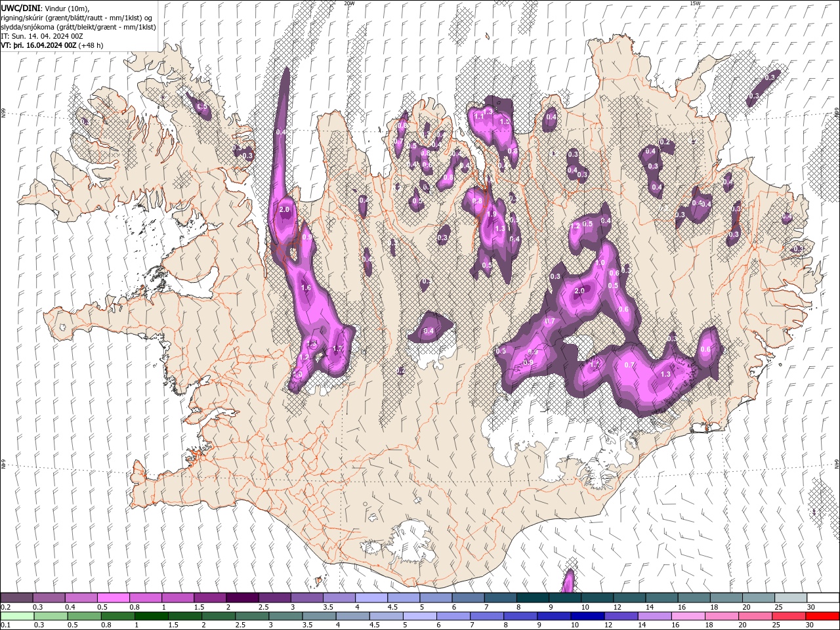Screen dimensions: 840x630
Task: Select the pale grey 25 snow legend swatch
Action: [791, 598]
